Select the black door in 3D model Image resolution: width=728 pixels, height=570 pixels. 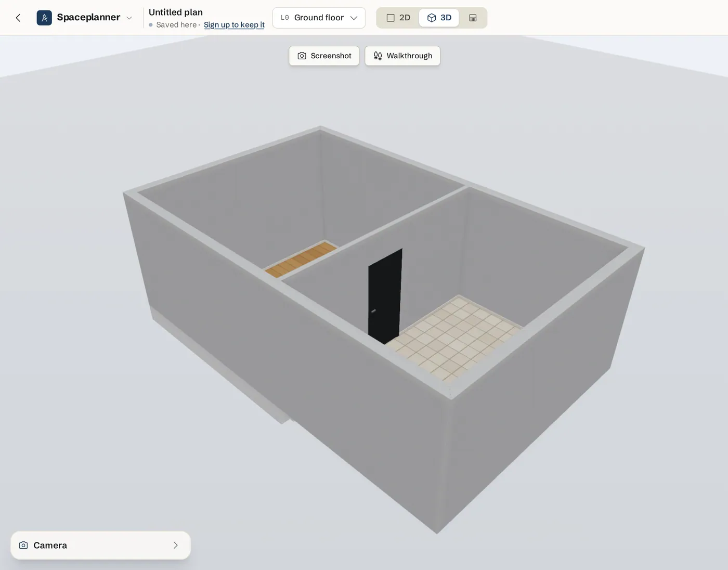tap(385, 296)
